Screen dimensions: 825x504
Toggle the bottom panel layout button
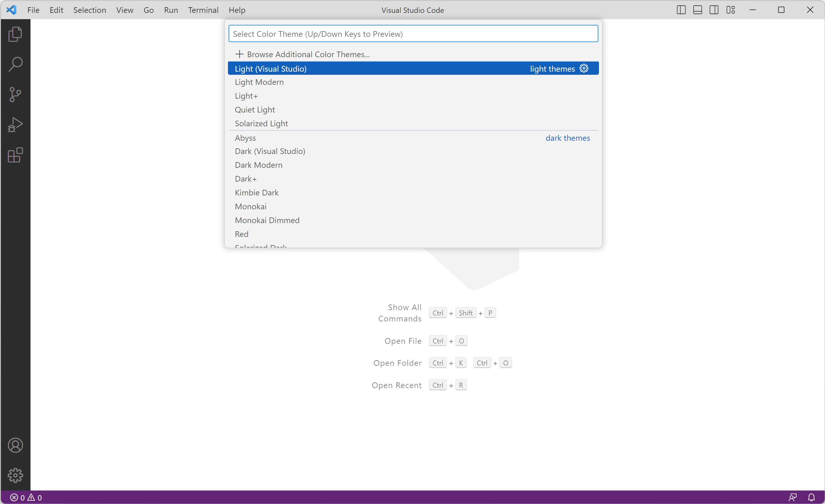pos(697,10)
